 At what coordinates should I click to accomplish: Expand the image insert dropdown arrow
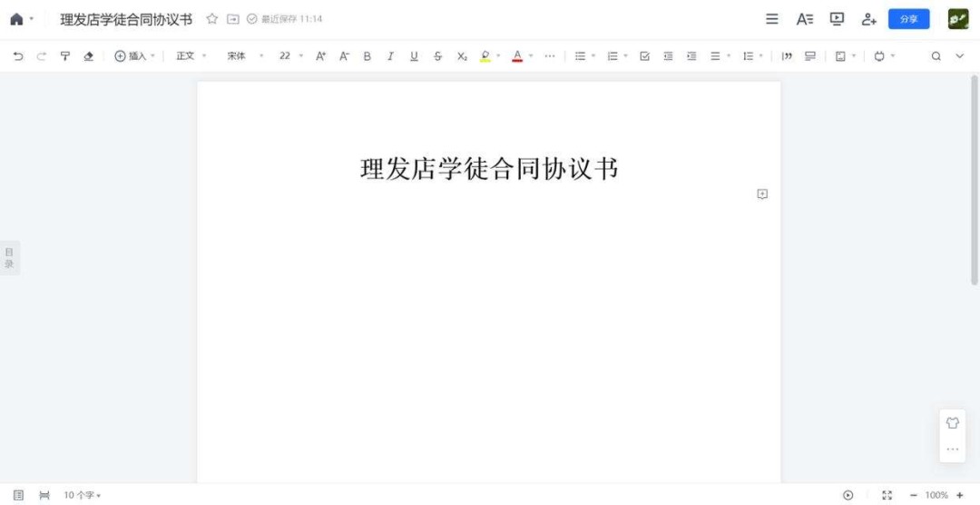tap(855, 56)
